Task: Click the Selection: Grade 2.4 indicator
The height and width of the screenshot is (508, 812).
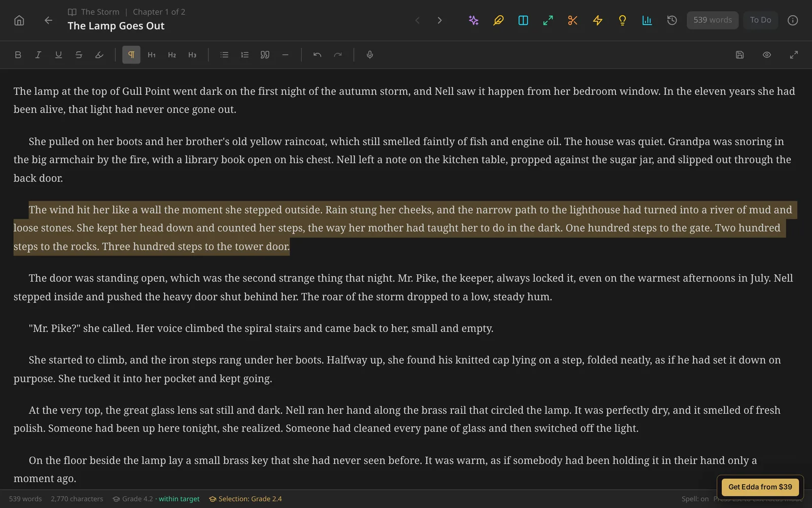Action: tap(245, 499)
